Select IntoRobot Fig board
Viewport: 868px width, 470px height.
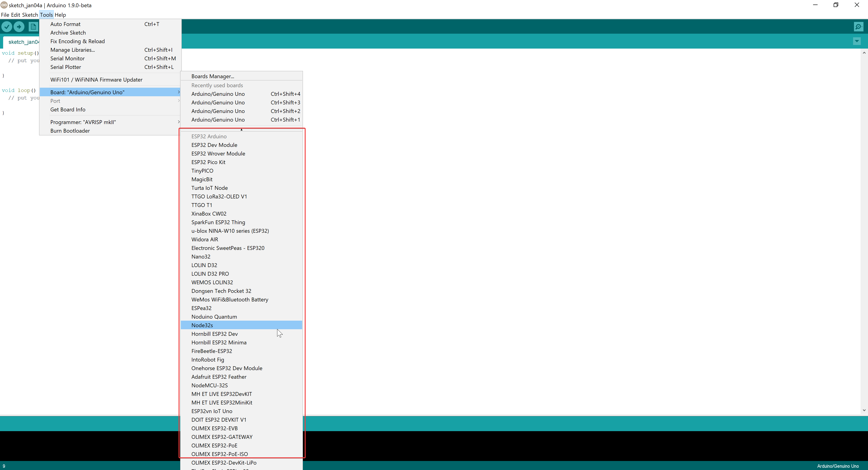(241, 360)
